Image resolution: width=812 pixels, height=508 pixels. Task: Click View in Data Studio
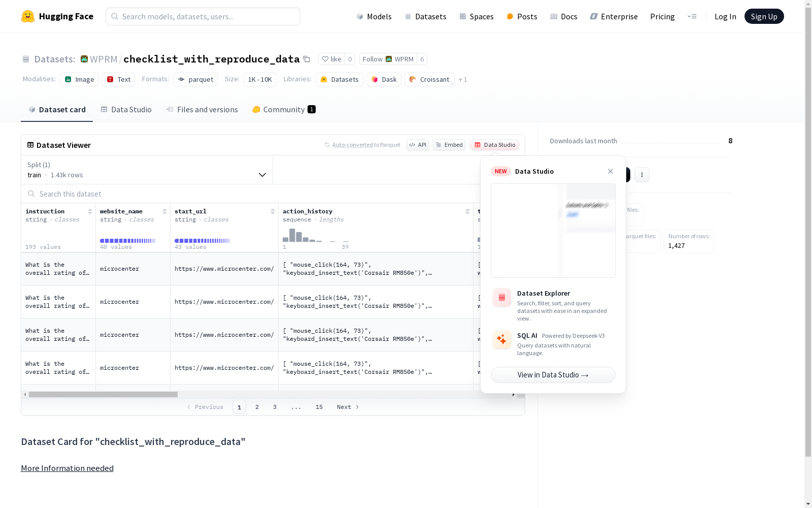click(553, 375)
